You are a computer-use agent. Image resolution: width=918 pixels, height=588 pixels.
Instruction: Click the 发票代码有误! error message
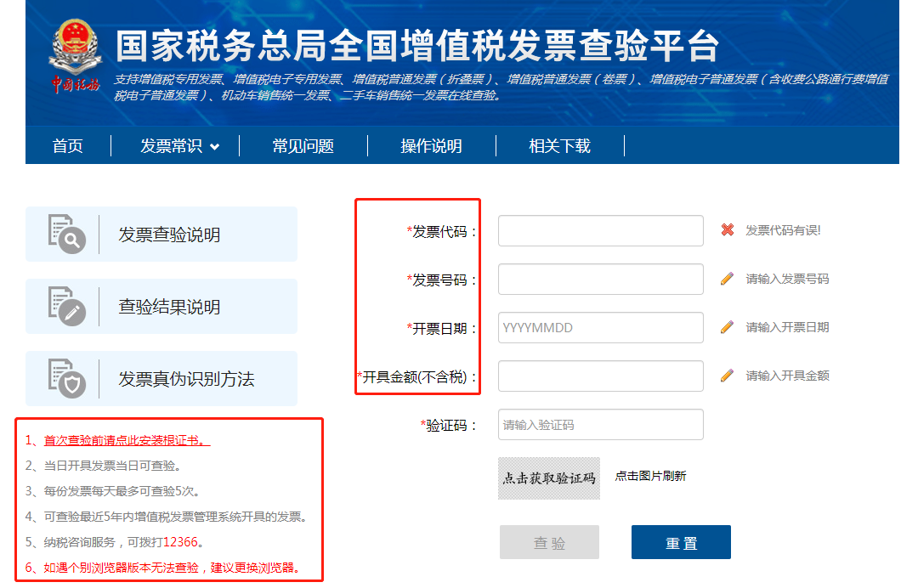pyautogui.click(x=783, y=230)
